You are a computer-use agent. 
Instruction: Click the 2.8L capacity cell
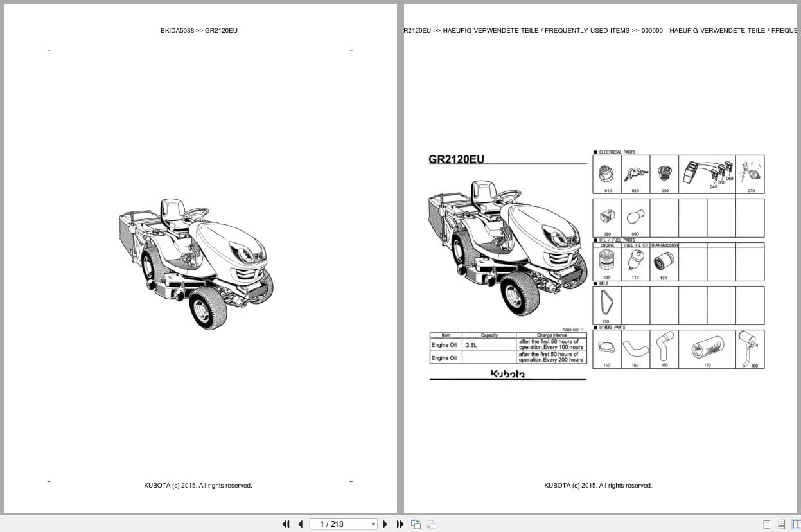489,345
